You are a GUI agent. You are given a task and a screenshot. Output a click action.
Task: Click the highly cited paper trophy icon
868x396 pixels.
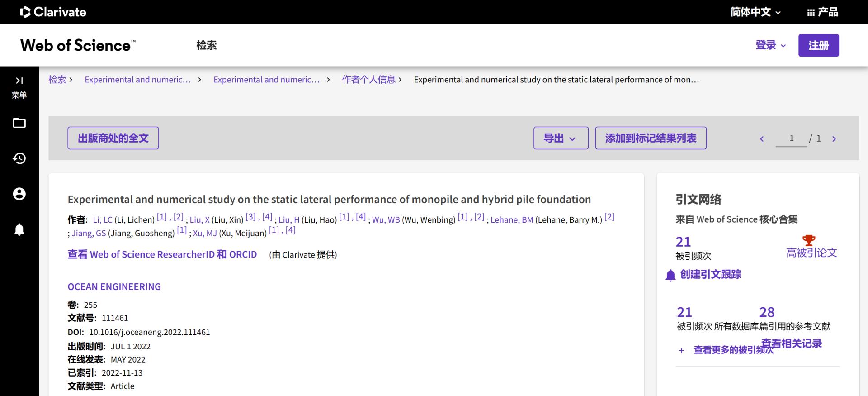pos(808,240)
